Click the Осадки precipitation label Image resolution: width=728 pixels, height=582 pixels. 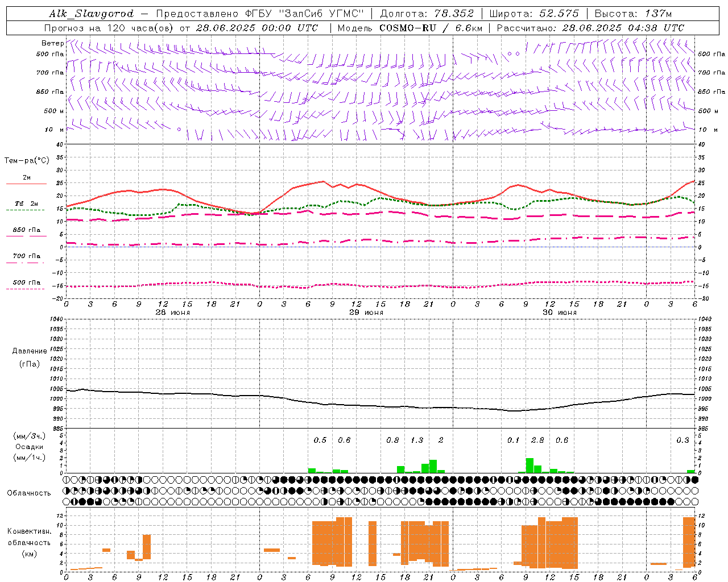[x=29, y=447]
